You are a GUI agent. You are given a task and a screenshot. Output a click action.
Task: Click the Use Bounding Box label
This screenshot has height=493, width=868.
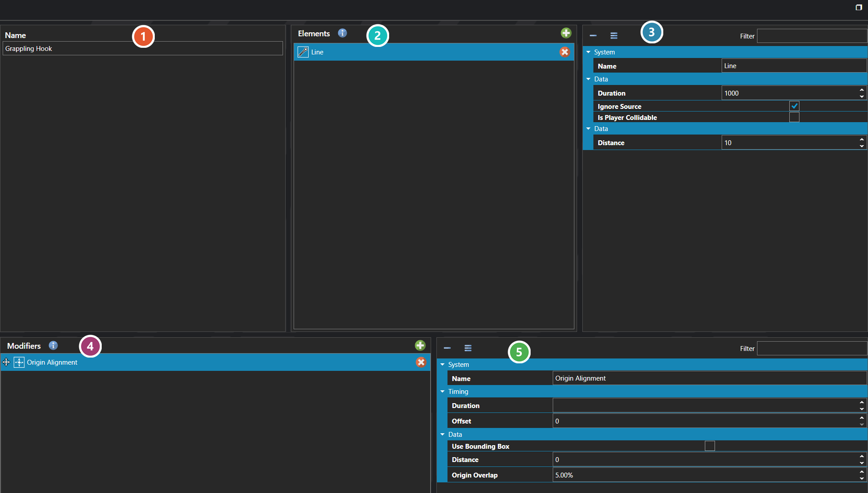[481, 447]
